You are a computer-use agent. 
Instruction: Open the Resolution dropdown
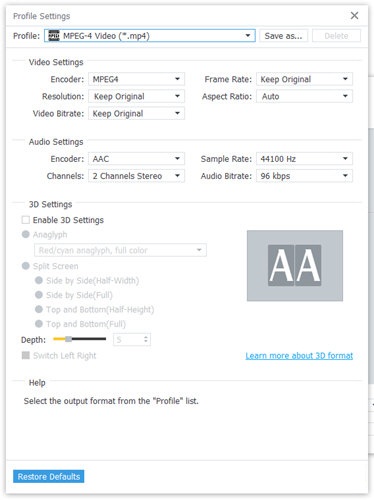[x=136, y=96]
